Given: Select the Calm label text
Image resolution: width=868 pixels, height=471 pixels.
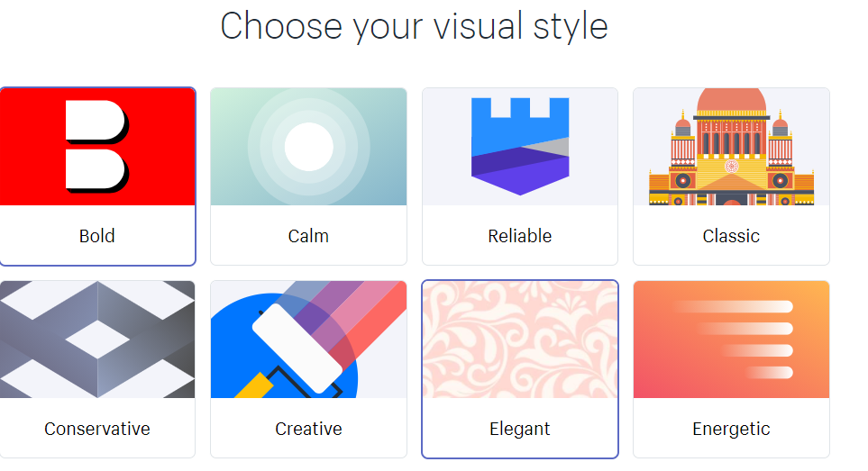Looking at the screenshot, I should (308, 236).
